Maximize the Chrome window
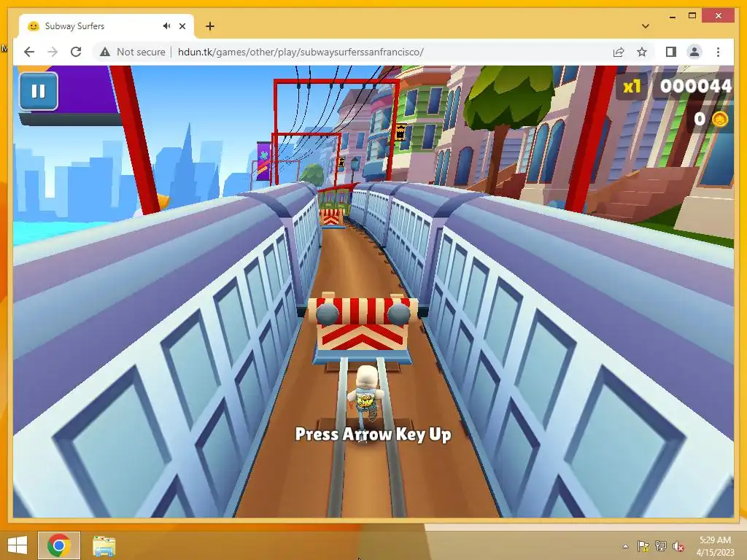Viewport: 747px width, 560px height. (692, 16)
